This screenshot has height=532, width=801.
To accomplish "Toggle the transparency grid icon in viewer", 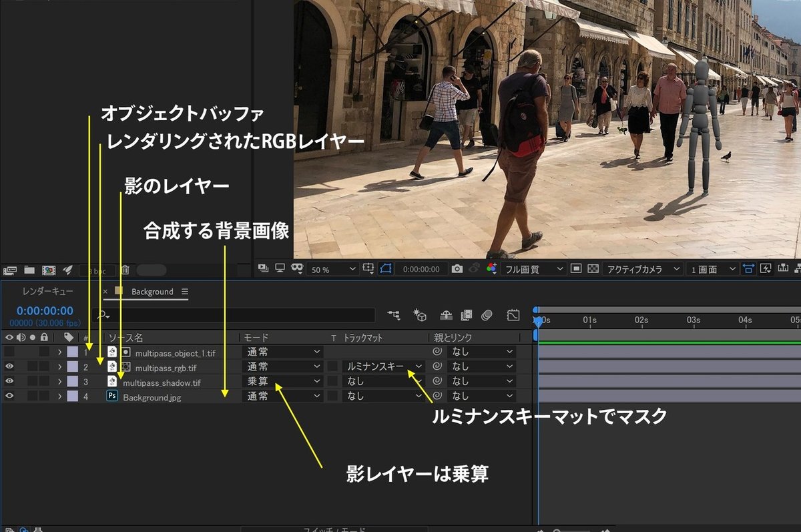I will 593,269.
